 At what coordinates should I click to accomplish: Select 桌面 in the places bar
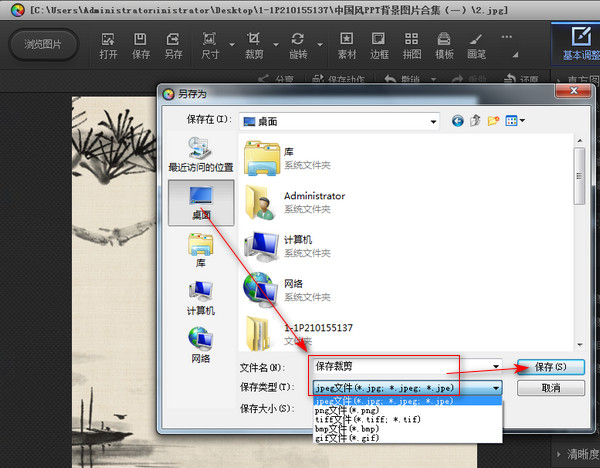(201, 203)
